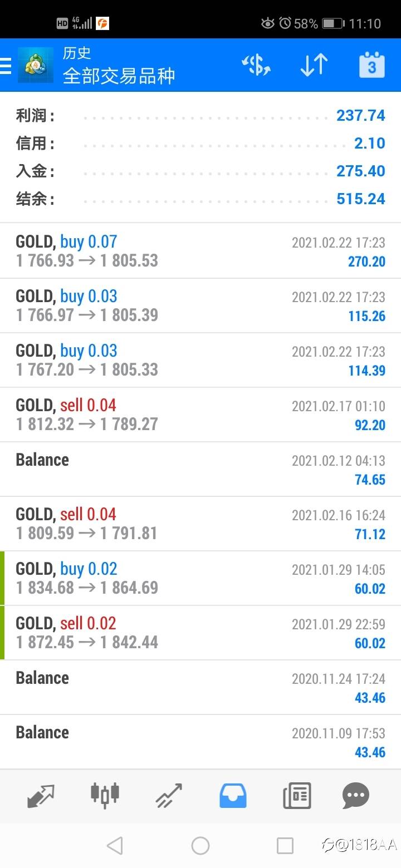
Task: Open the Balance entry of 74.65
Action: point(200,469)
